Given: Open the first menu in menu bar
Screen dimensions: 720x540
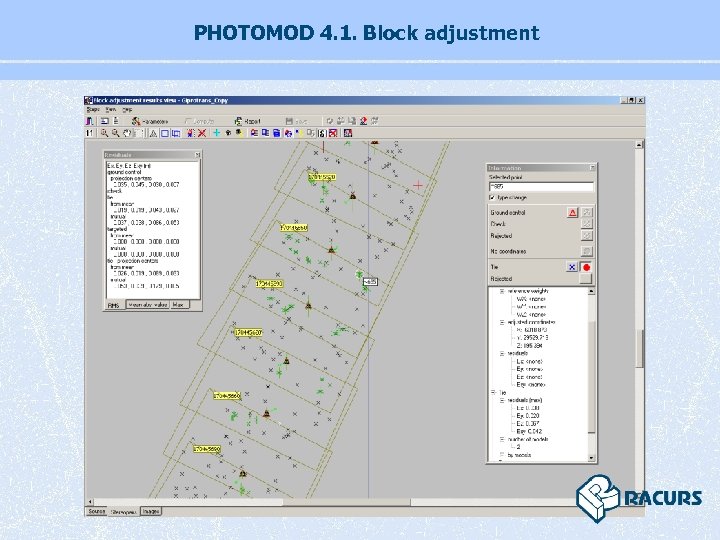Looking at the screenshot, I should click(93, 110).
